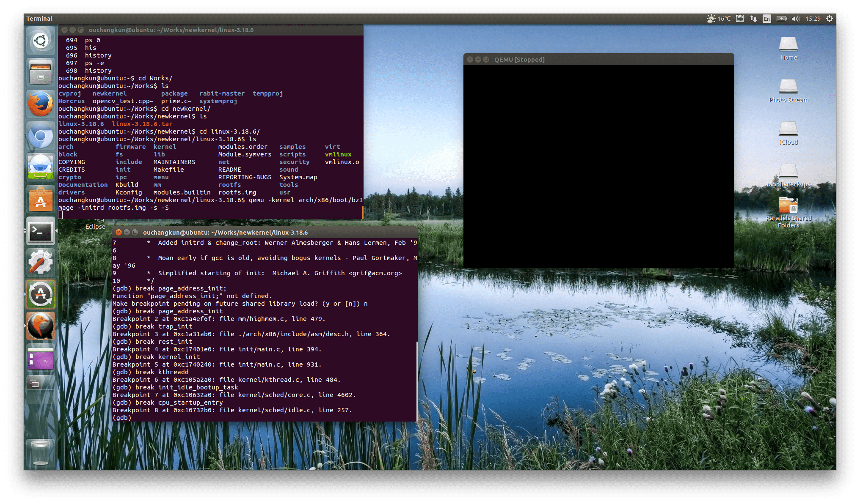Open the Trash in launcher

coord(41,453)
